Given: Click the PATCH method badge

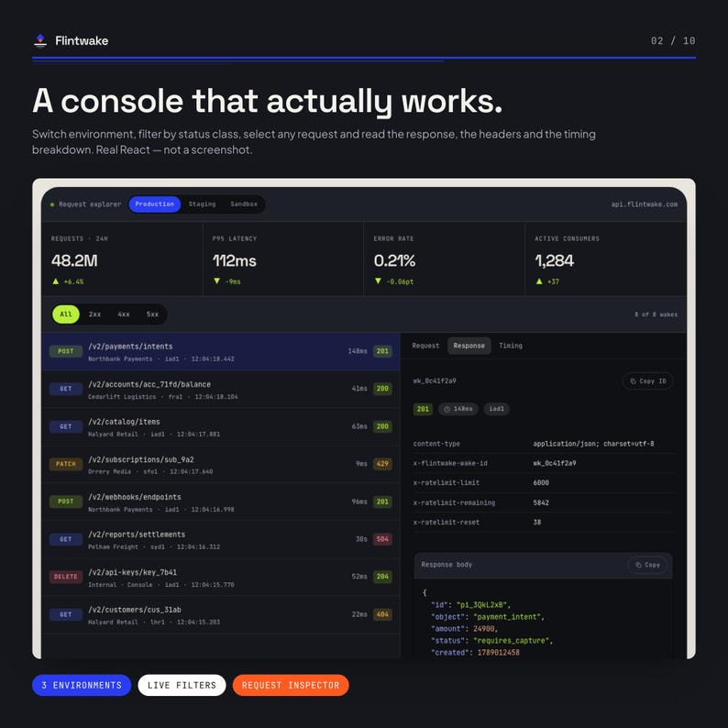Looking at the screenshot, I should tap(66, 464).
